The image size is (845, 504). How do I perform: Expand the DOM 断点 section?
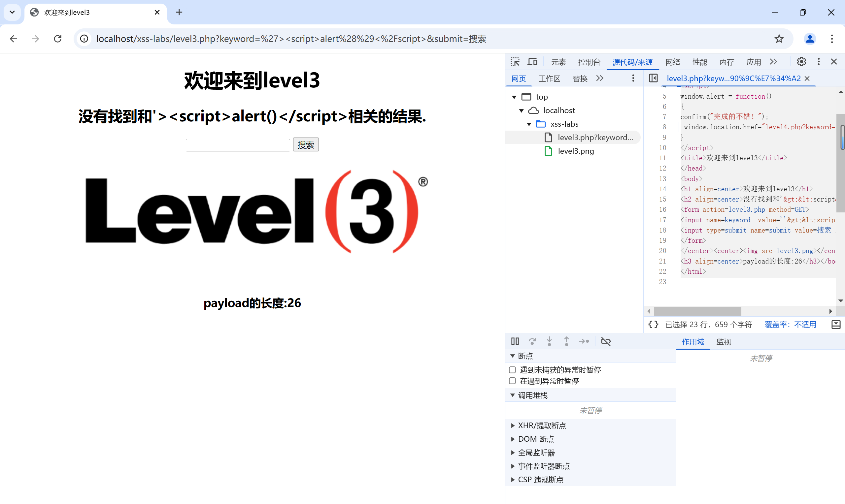click(x=513, y=439)
